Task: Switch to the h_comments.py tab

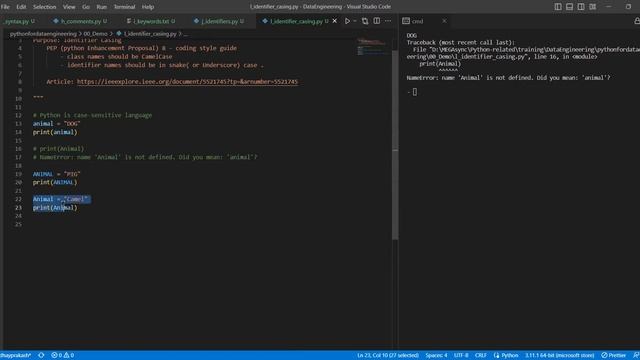Action: (x=80, y=21)
